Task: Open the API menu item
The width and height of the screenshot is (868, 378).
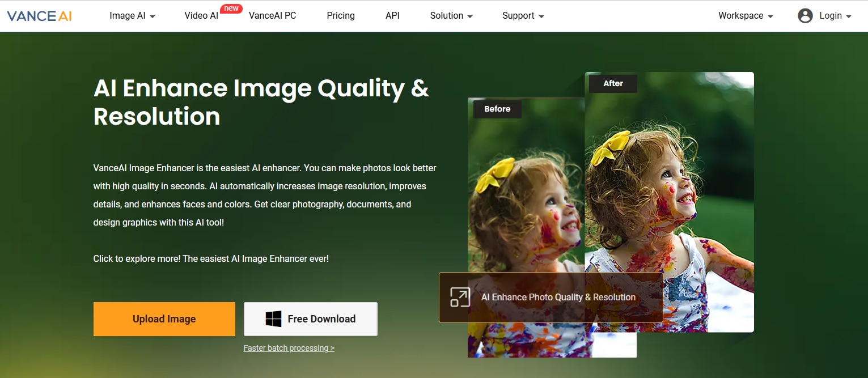Action: [392, 16]
